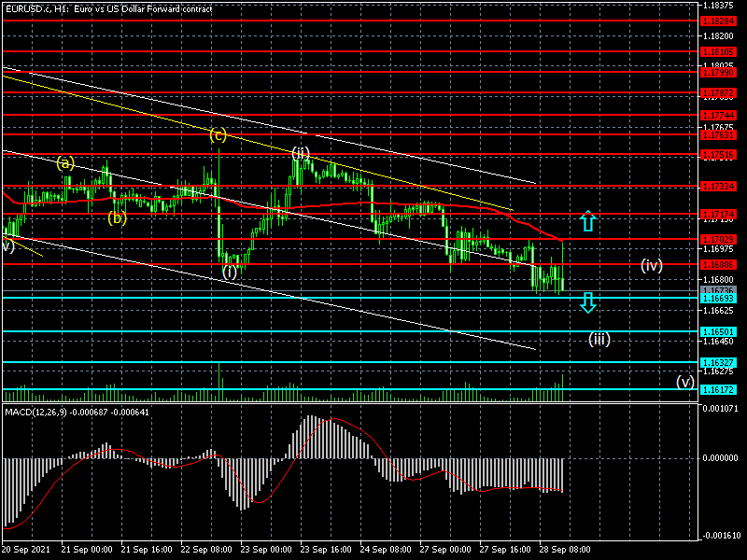Viewport: 747px width, 560px height.
Task: Click the 1.16172 cyan price level tag
Action: point(722,389)
